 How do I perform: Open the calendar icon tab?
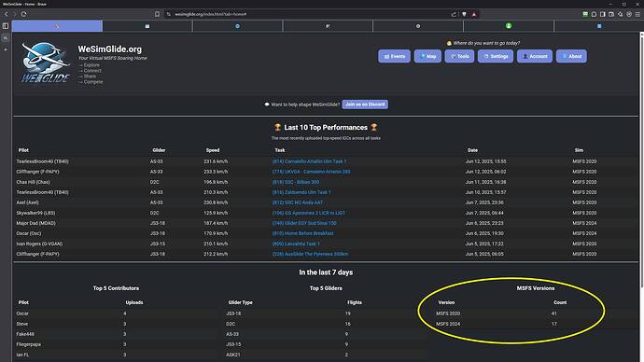(147, 26)
